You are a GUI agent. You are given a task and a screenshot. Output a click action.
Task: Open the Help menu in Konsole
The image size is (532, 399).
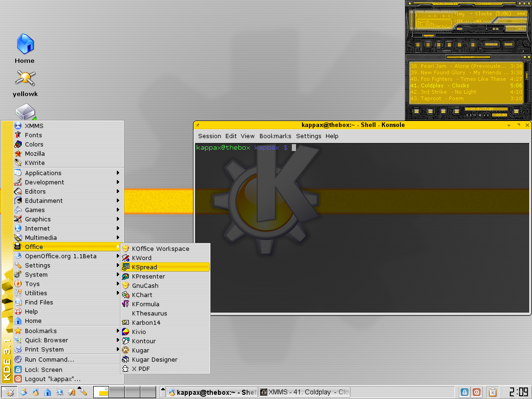[x=332, y=136]
